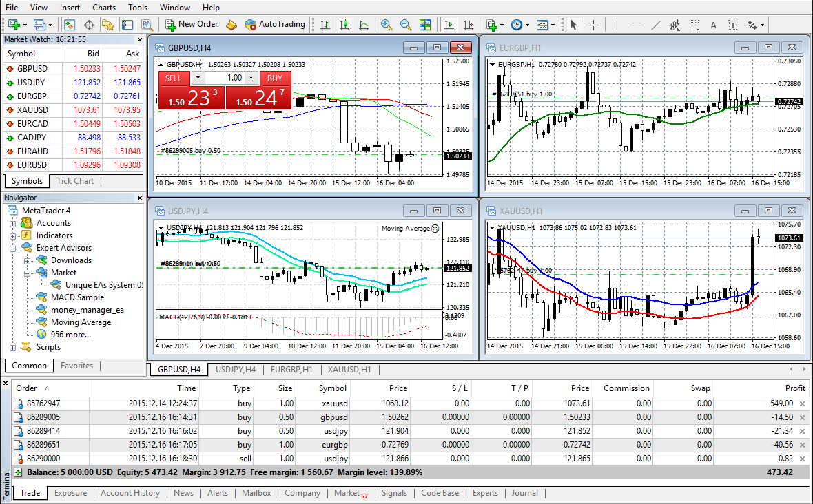Click the Tile Windows icon in toolbar
This screenshot has height=504, width=813.
425,25
